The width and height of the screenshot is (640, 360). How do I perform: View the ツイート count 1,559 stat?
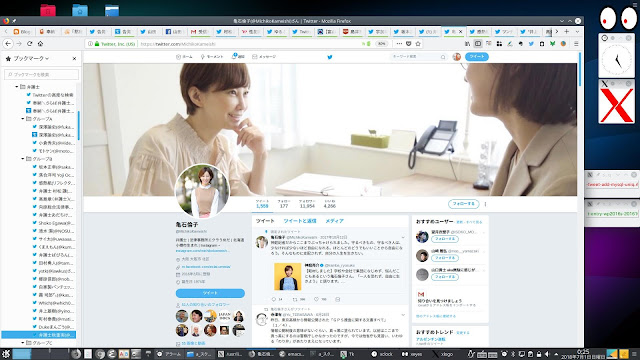click(262, 204)
